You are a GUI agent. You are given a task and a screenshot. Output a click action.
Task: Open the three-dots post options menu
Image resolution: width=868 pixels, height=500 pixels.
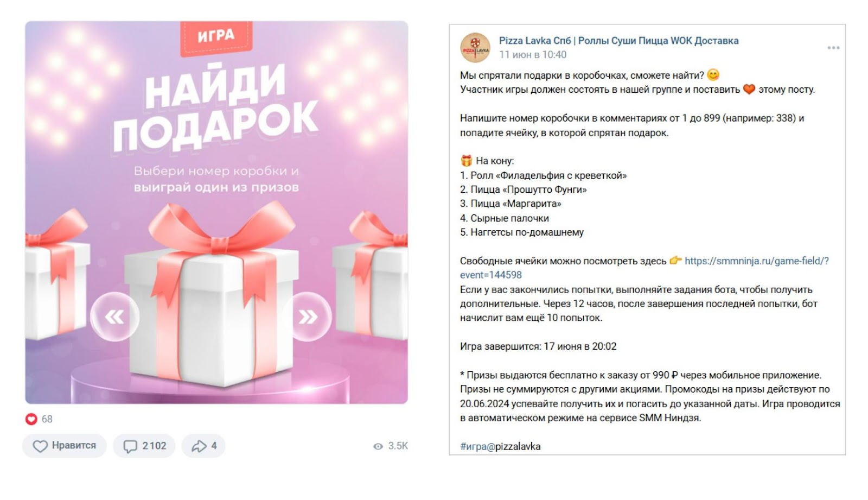click(x=833, y=48)
